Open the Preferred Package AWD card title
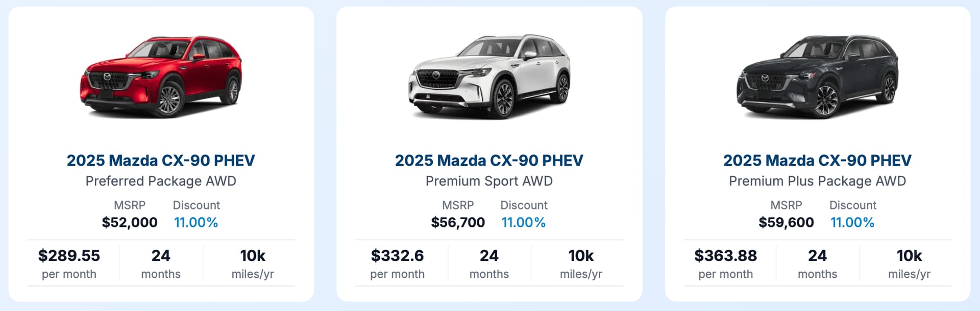The height and width of the screenshot is (311, 980). [161, 161]
